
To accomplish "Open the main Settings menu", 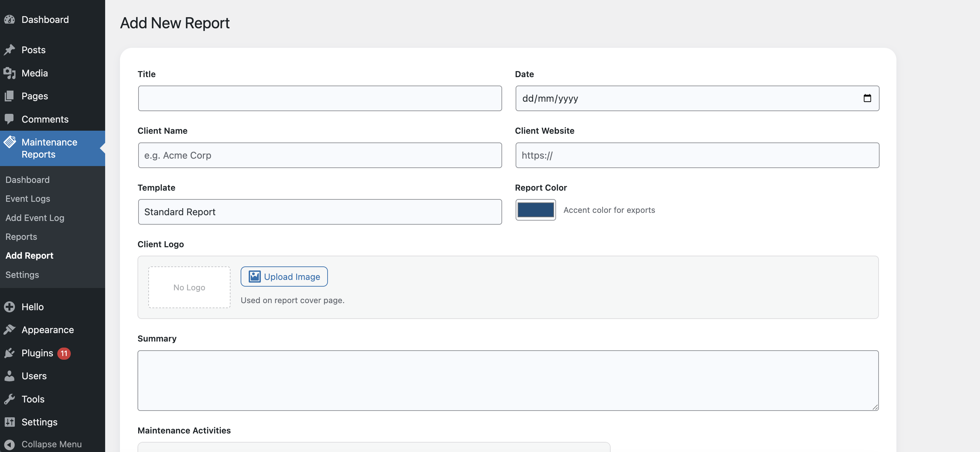I will [x=53, y=422].
